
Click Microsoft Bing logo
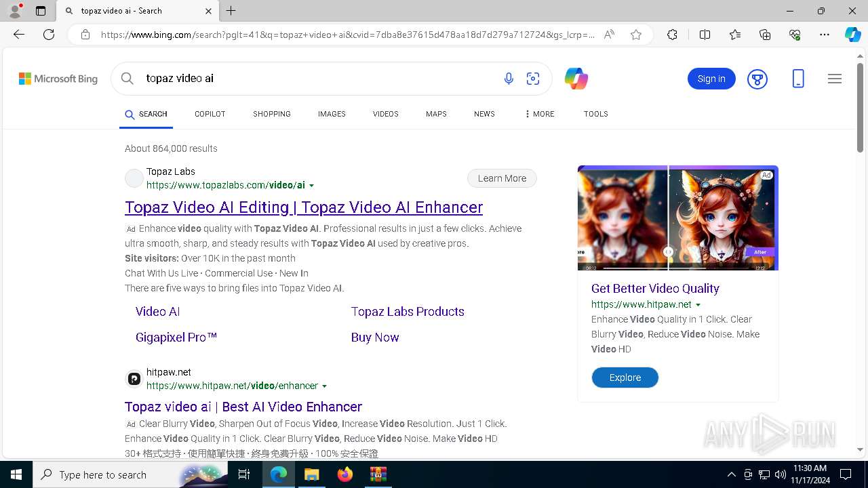[58, 79]
